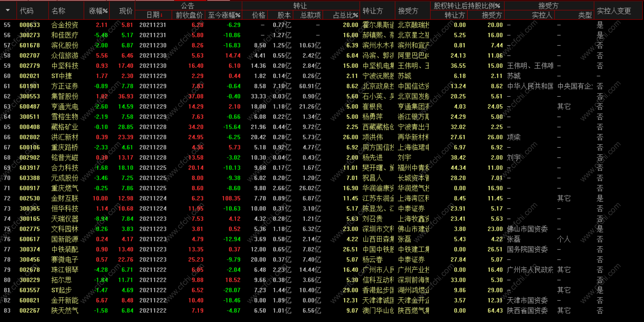Click stock code 300229
The width and height of the screenshot is (644, 322).
point(30,280)
